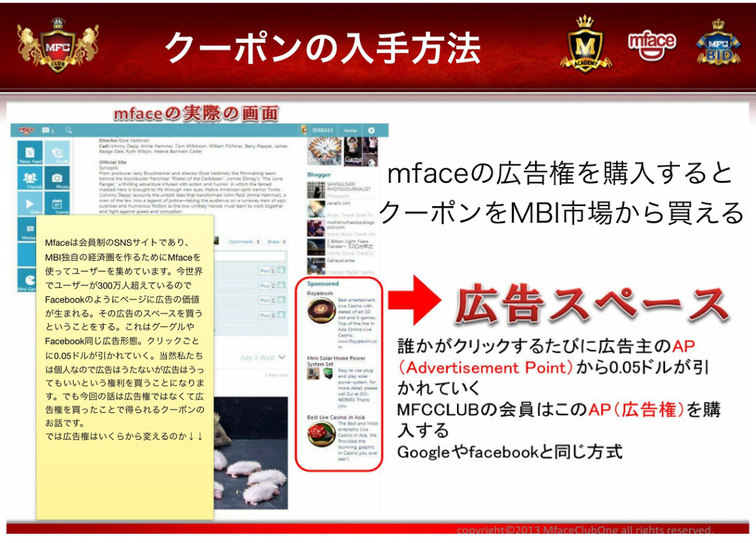Open the mohdnurhaziqq.blogspot.com blogger entry
This screenshot has width=756, height=543.
(x=341, y=228)
